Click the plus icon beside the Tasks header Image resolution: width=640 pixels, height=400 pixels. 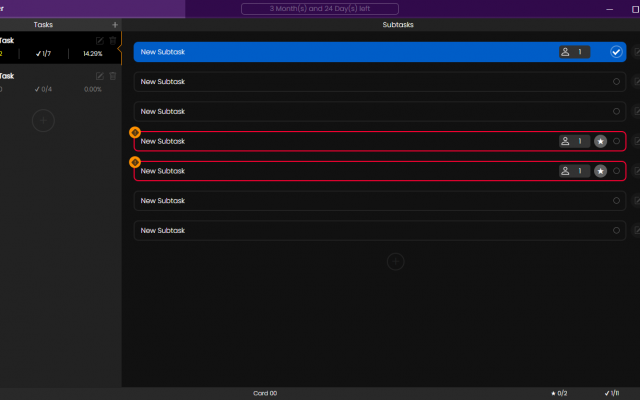[x=114, y=24]
